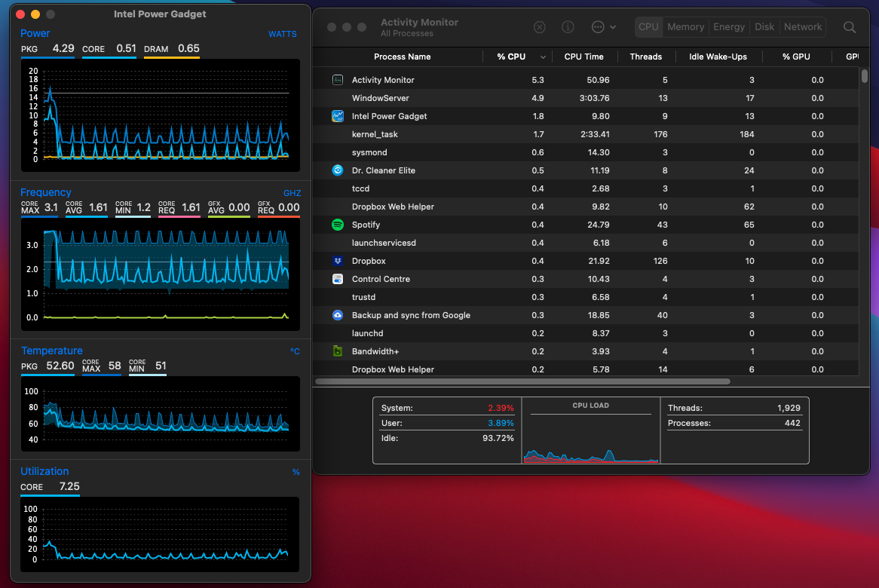Viewport: 879px width, 588px height.
Task: Sort processes by the Threads column
Action: 645,57
